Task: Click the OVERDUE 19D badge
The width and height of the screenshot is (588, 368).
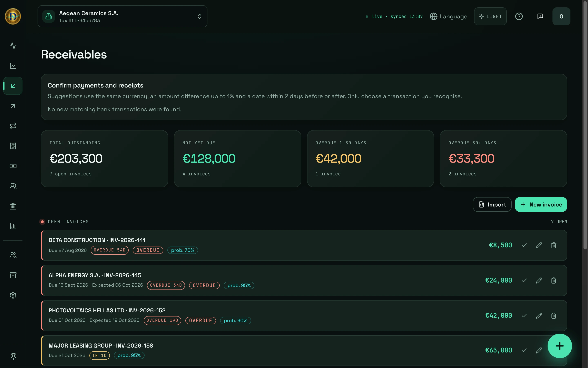Action: [x=162, y=320]
